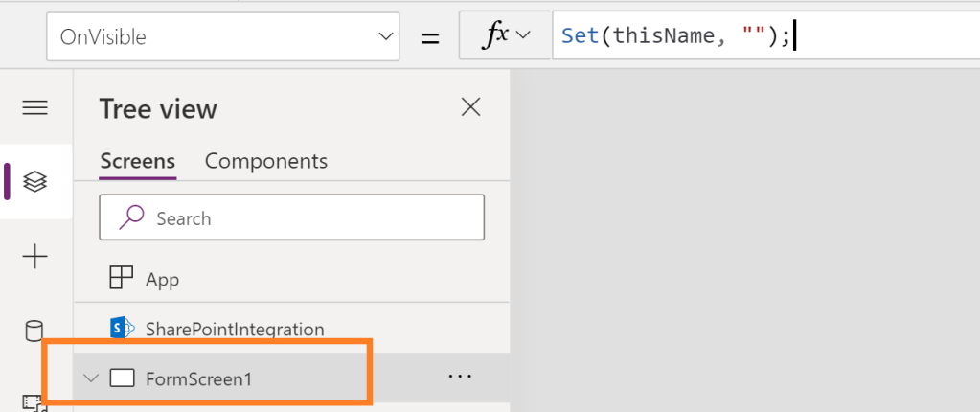This screenshot has width=980, height=412.
Task: Open FormScreen1 more options ellipsis
Action: coord(461,378)
